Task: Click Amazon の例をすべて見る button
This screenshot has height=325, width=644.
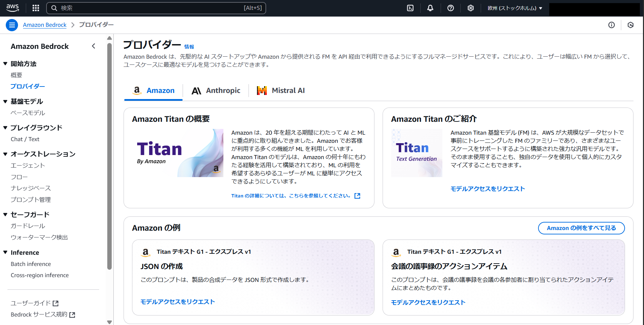Action: coord(581,228)
